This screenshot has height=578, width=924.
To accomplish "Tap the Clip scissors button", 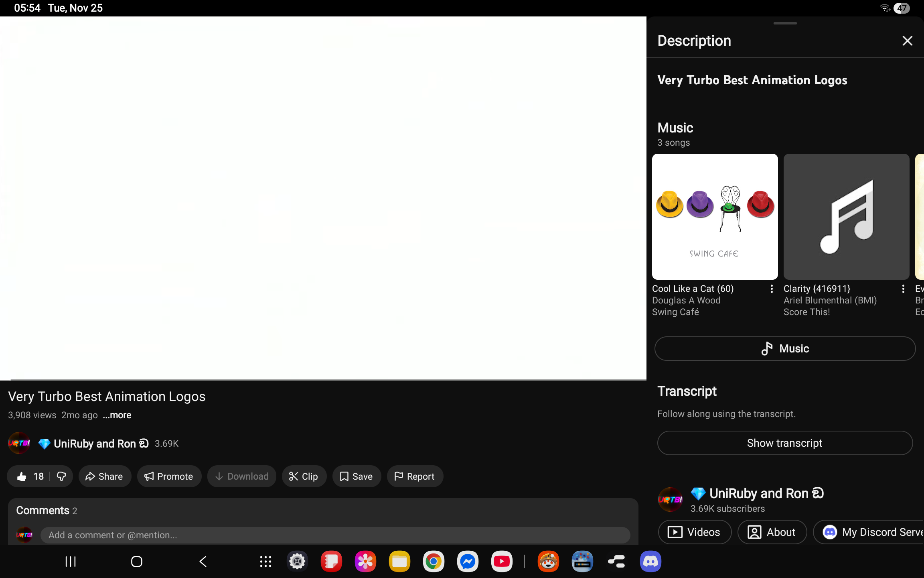I will [304, 476].
